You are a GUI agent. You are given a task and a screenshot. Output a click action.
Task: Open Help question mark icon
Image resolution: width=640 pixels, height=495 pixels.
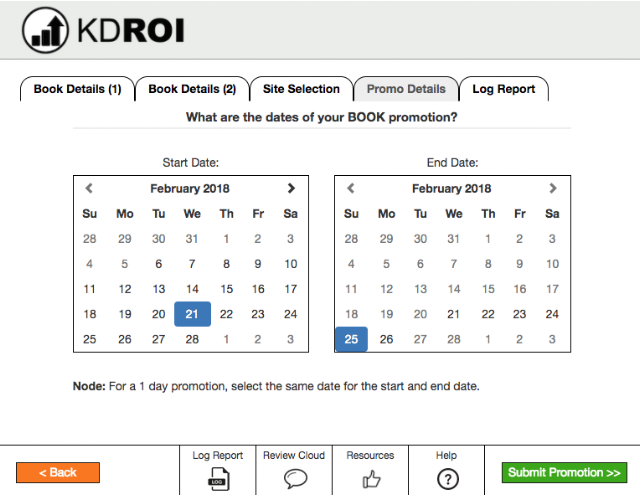pos(448,479)
